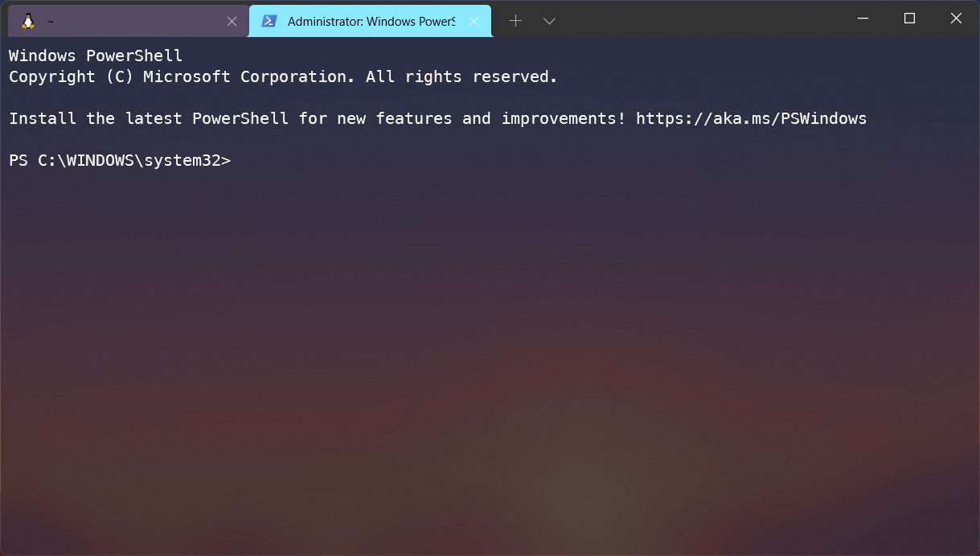980x556 pixels.
Task: Open a new tab with the plus button
Action: (x=515, y=20)
